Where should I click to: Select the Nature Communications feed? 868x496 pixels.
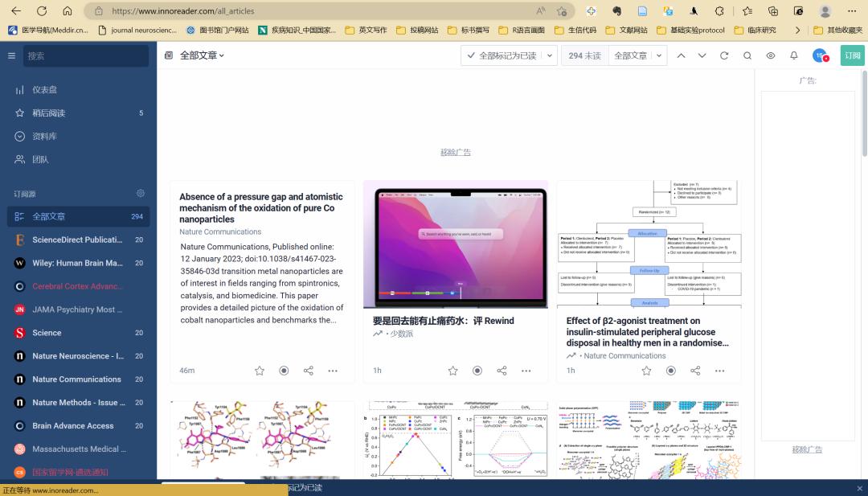point(76,379)
